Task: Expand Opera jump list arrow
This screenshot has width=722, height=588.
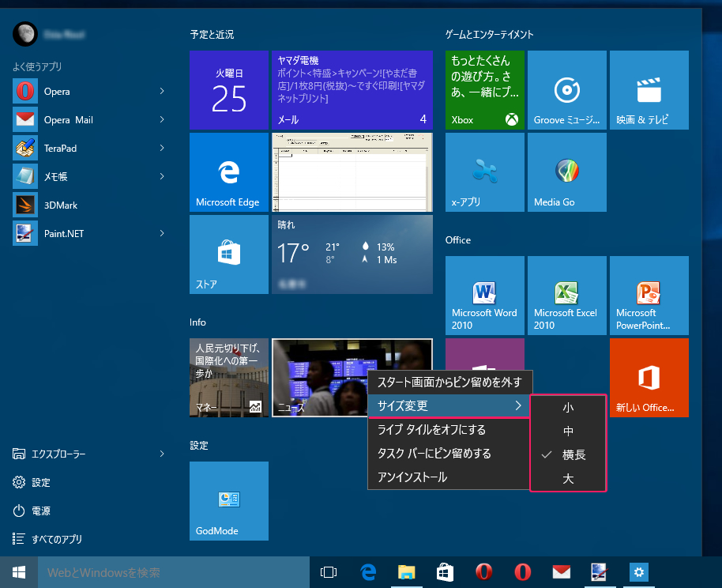Action: [162, 91]
